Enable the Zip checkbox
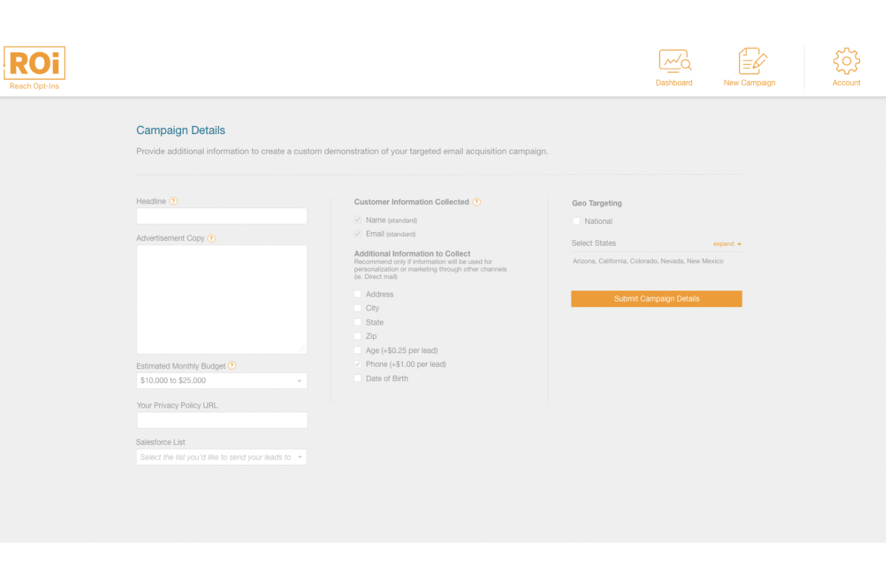This screenshot has height=588, width=886. (358, 336)
